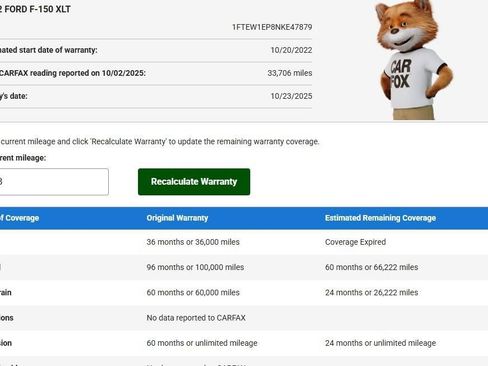The image size is (488, 366).
Task: Select the 'No data reported to CARFAX' cell
Action: pos(196,318)
